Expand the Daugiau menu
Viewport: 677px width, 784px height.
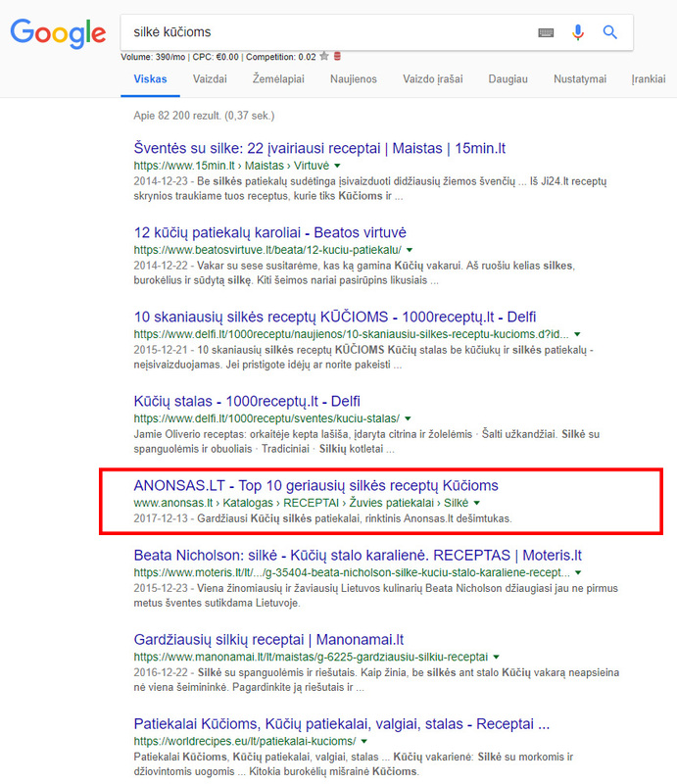508,79
